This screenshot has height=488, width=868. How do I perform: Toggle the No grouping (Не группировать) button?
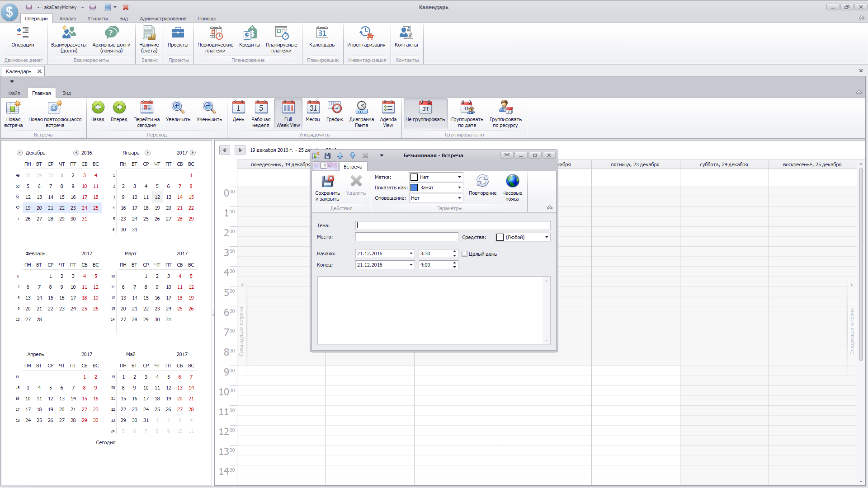(x=425, y=108)
